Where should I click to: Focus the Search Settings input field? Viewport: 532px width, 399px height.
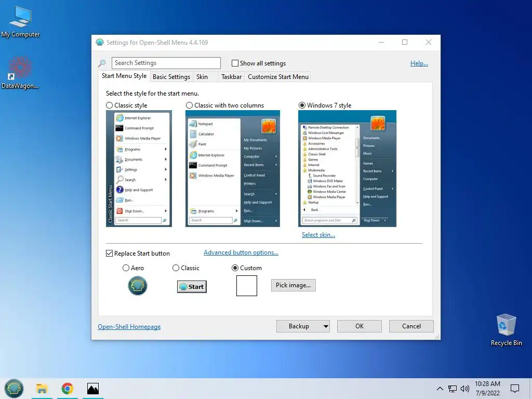(x=166, y=63)
